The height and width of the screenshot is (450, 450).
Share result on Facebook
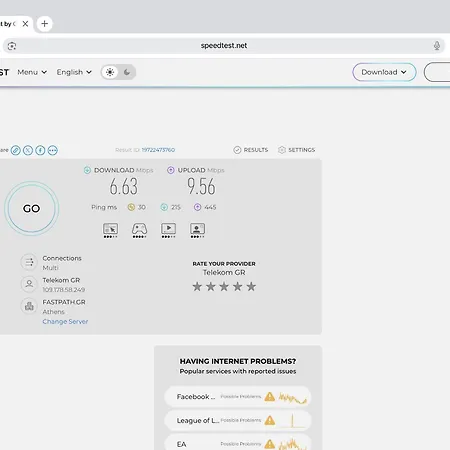pos(40,150)
